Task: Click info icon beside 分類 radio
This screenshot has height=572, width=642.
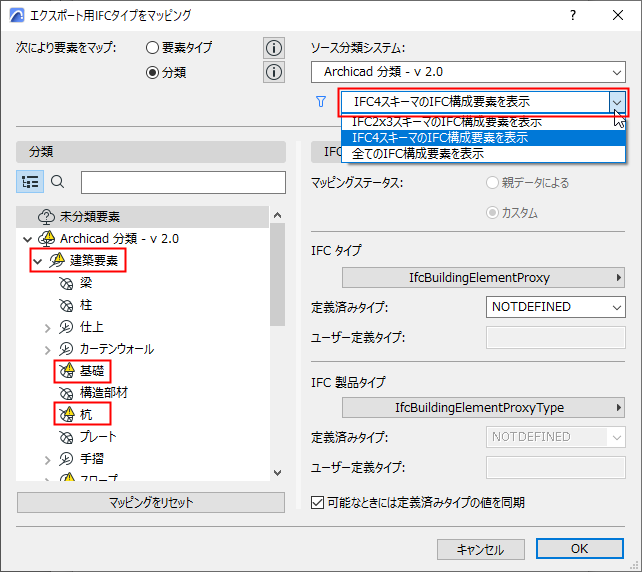Action: click(274, 72)
